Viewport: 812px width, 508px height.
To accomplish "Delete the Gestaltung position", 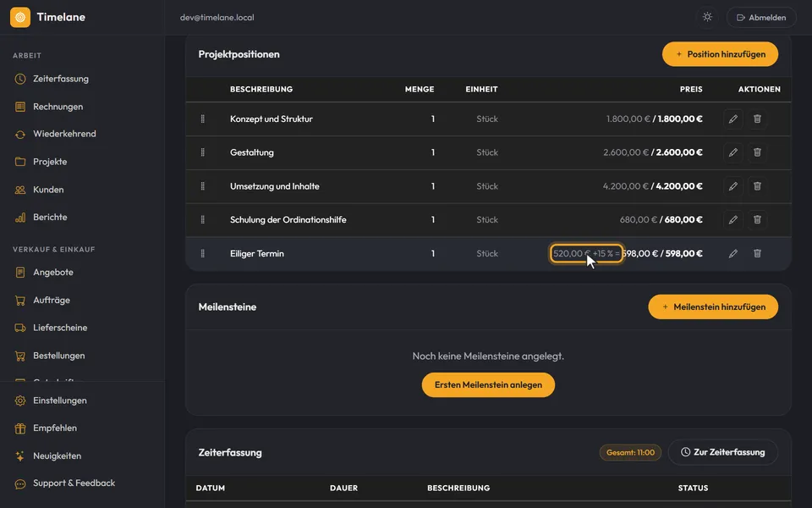I will 757,152.
